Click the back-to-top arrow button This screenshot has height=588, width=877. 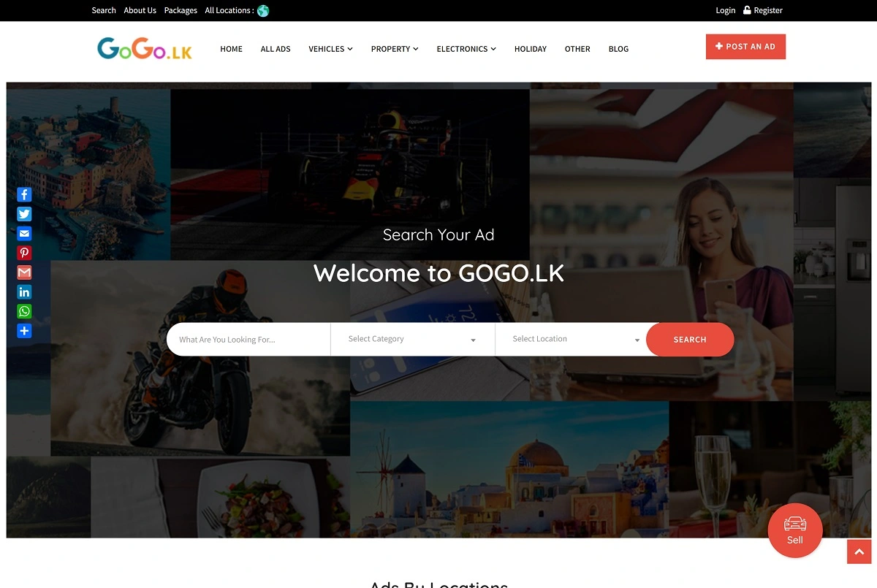pos(859,551)
